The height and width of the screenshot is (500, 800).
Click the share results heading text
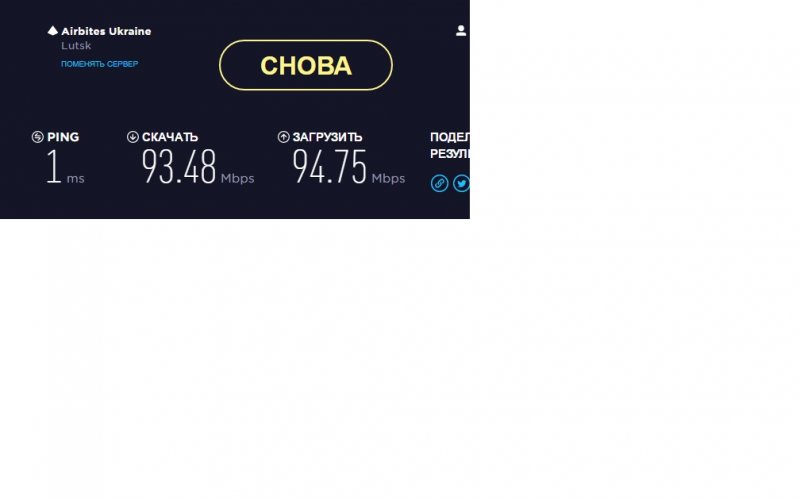pyautogui.click(x=449, y=145)
